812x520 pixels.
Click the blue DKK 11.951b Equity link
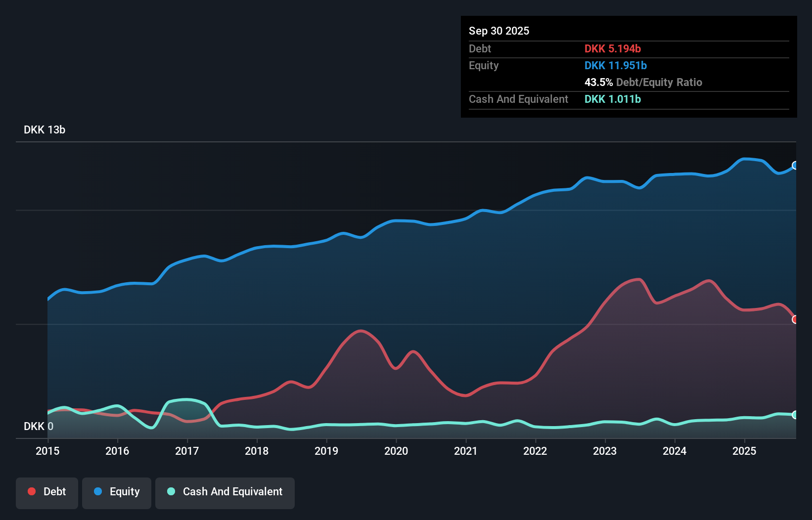click(x=616, y=65)
